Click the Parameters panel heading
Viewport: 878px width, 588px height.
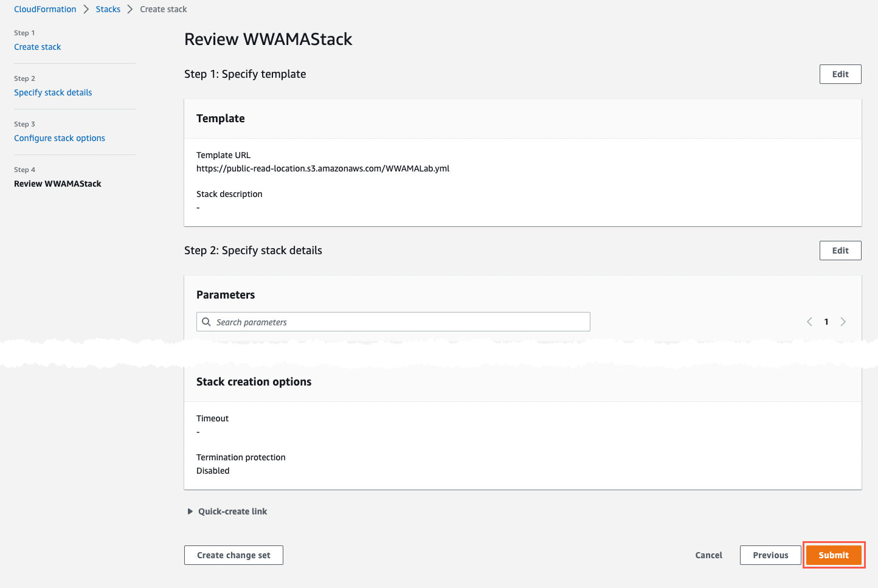226,295
